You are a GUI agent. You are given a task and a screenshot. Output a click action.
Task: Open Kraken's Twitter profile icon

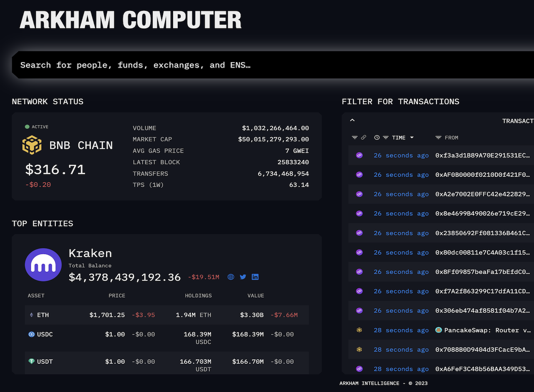[243, 277]
